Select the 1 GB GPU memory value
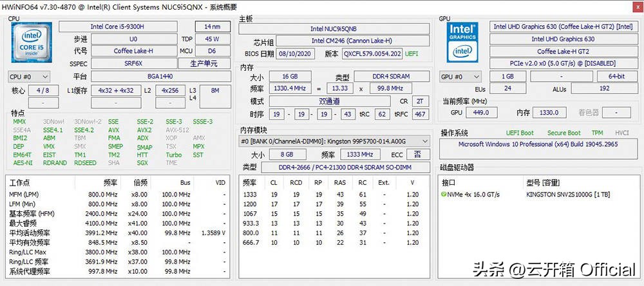 click(507, 77)
